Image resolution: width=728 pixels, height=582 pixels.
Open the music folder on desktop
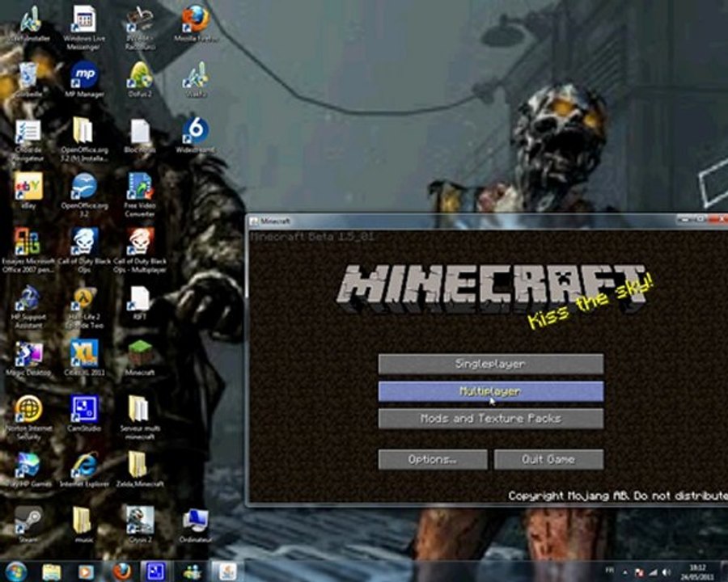click(83, 525)
